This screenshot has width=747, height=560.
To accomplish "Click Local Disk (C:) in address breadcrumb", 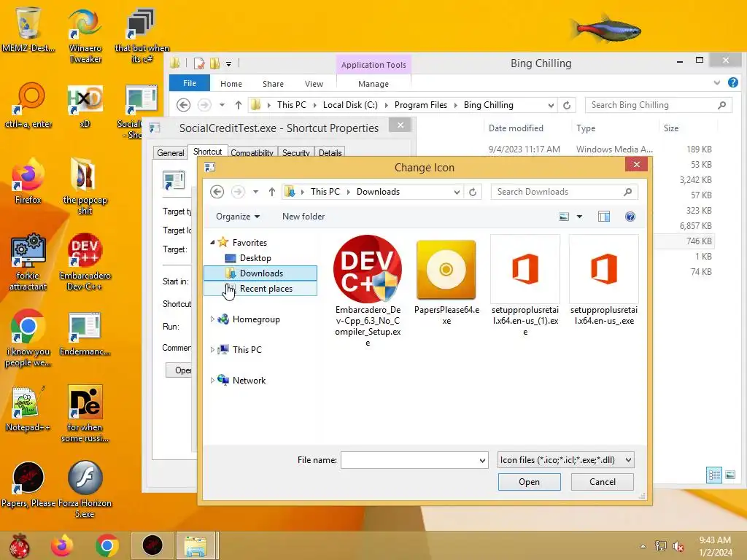I will pyautogui.click(x=350, y=105).
